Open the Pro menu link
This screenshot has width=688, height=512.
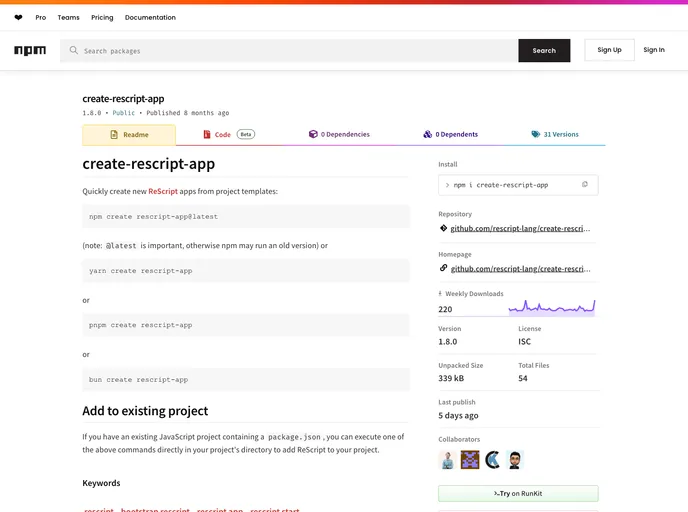[41, 18]
